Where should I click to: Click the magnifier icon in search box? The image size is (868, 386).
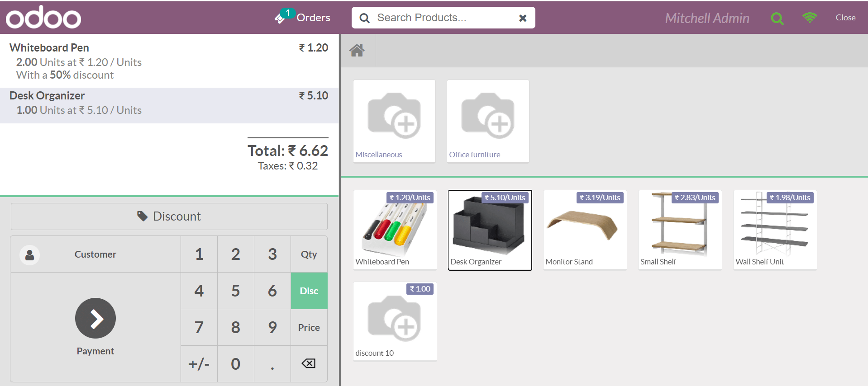364,18
